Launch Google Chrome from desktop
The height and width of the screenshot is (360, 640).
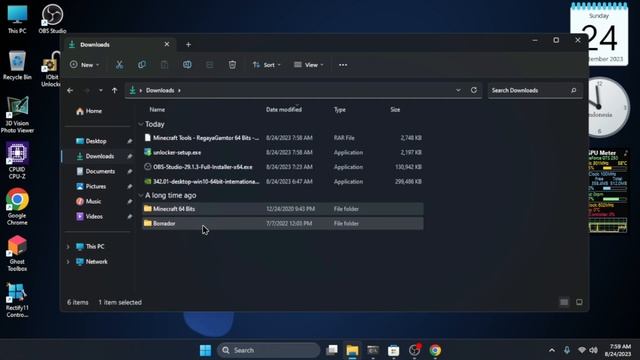coord(17,207)
